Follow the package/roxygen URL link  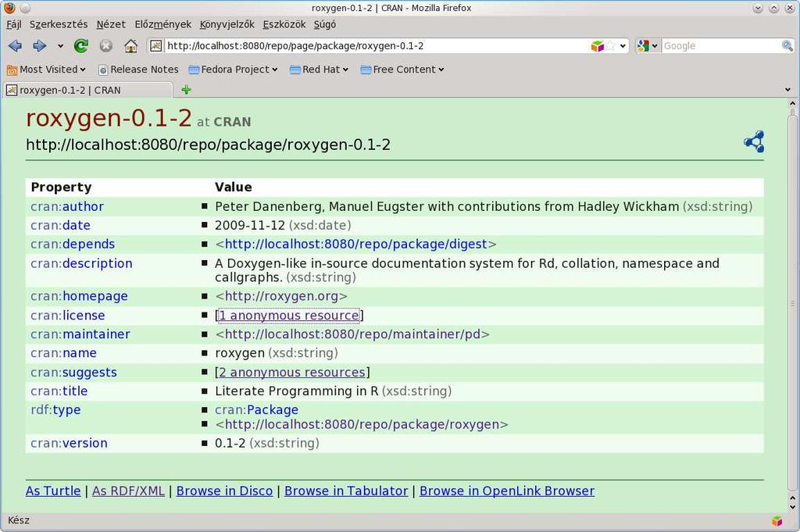(362, 425)
